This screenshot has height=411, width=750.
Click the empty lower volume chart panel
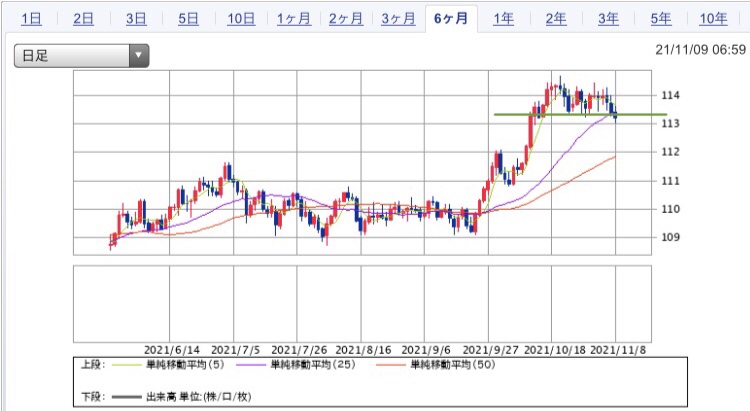coord(362,304)
